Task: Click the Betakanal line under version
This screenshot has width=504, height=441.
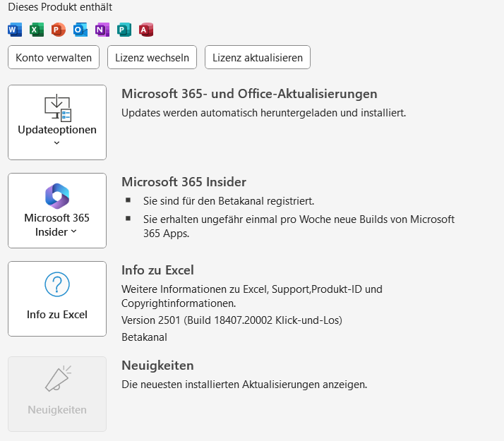Action: [144, 337]
